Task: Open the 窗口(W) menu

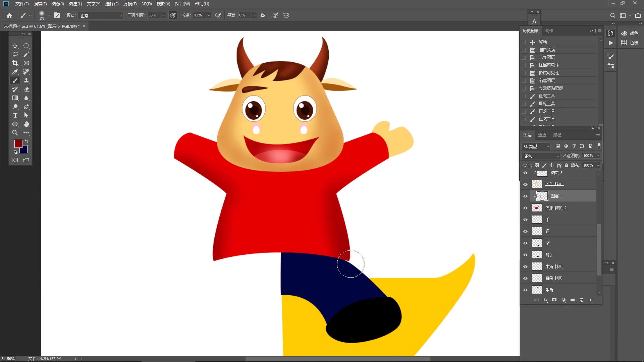Action: click(182, 4)
